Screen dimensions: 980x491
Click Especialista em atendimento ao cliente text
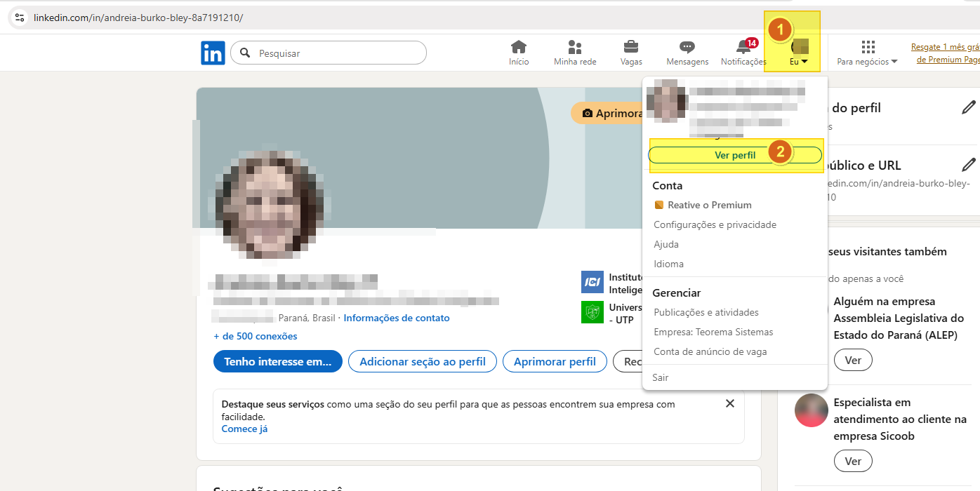tap(900, 419)
